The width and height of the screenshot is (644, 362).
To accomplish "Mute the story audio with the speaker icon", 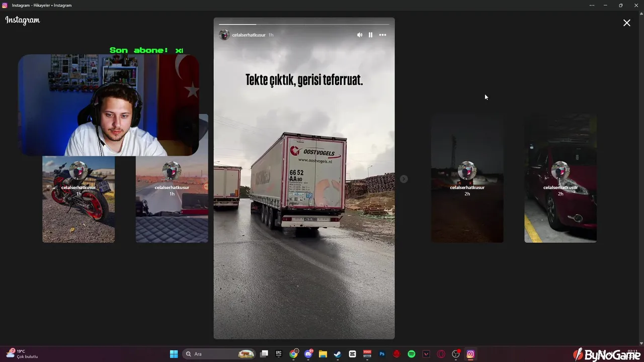I will click(x=360, y=35).
